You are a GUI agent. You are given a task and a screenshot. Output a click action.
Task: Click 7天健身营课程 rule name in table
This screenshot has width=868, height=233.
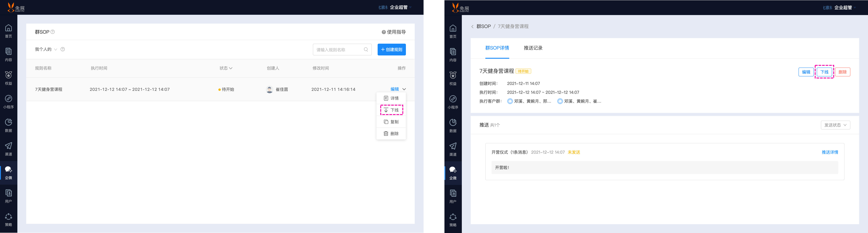coord(49,90)
